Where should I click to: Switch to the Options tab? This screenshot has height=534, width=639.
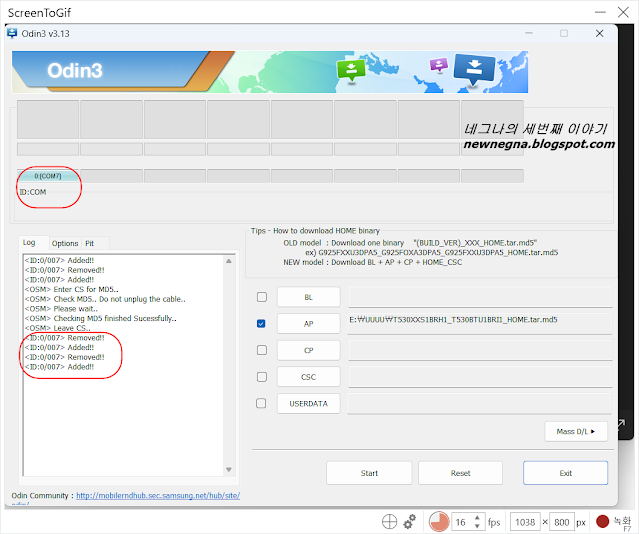pos(65,243)
